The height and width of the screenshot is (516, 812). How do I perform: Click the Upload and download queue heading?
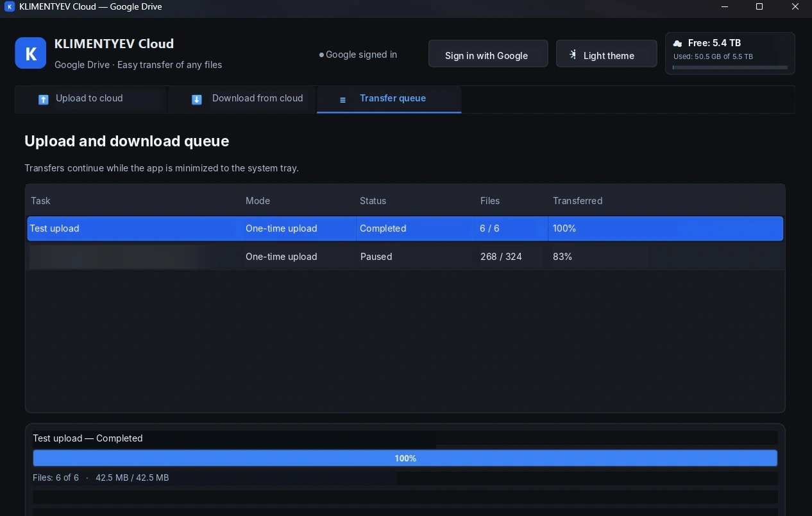tap(126, 141)
